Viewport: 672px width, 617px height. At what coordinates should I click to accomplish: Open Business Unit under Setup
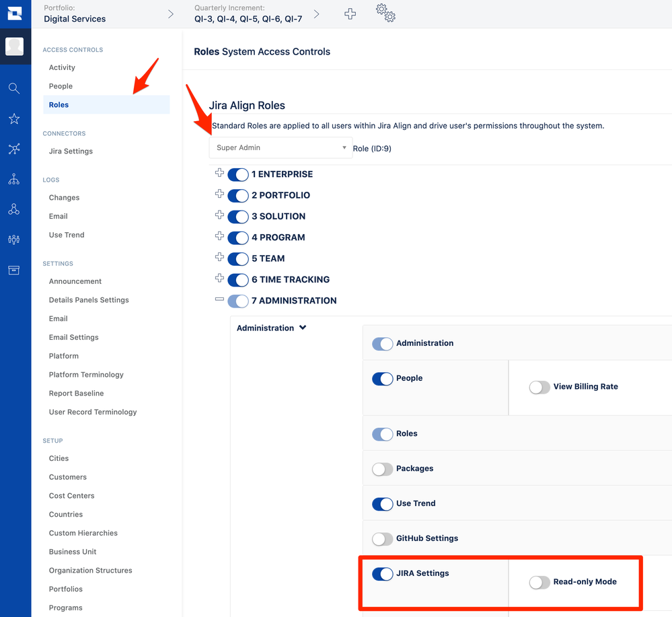pyautogui.click(x=73, y=552)
